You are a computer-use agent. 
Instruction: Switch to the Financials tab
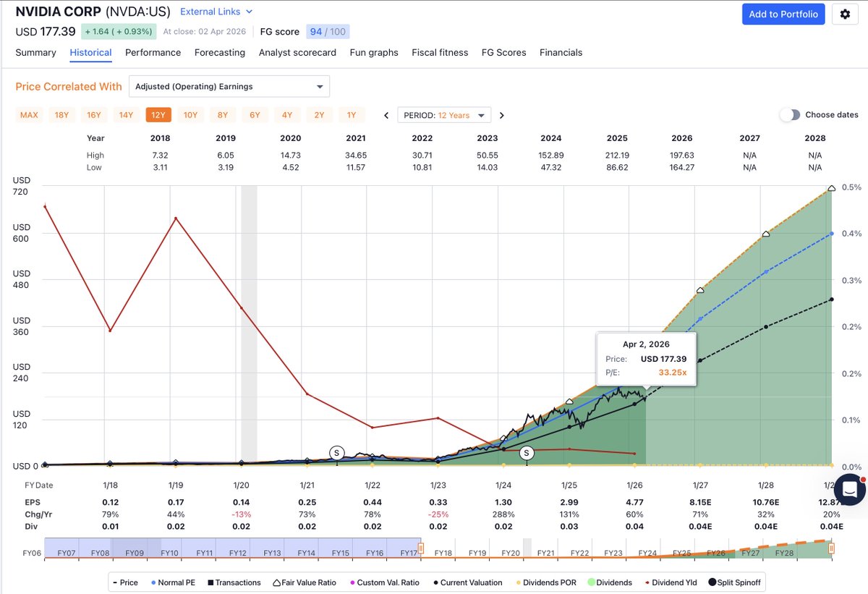coord(561,52)
